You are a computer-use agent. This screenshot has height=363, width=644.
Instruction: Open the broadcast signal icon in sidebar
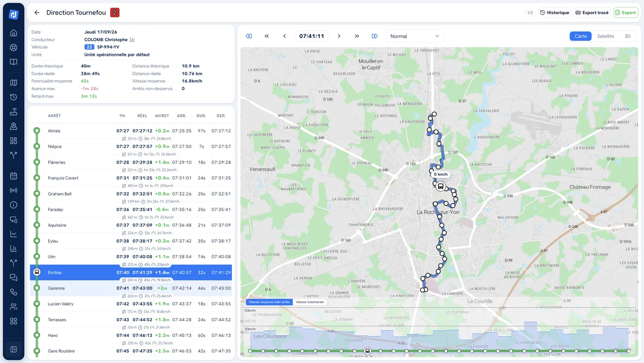click(x=13, y=190)
